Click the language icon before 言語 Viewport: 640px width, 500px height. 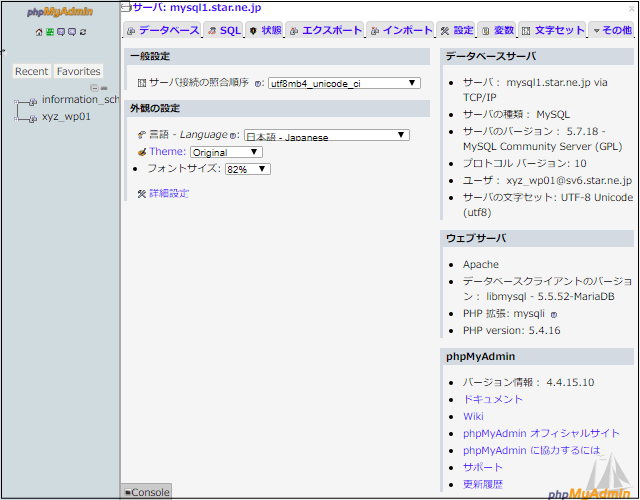click(142, 135)
